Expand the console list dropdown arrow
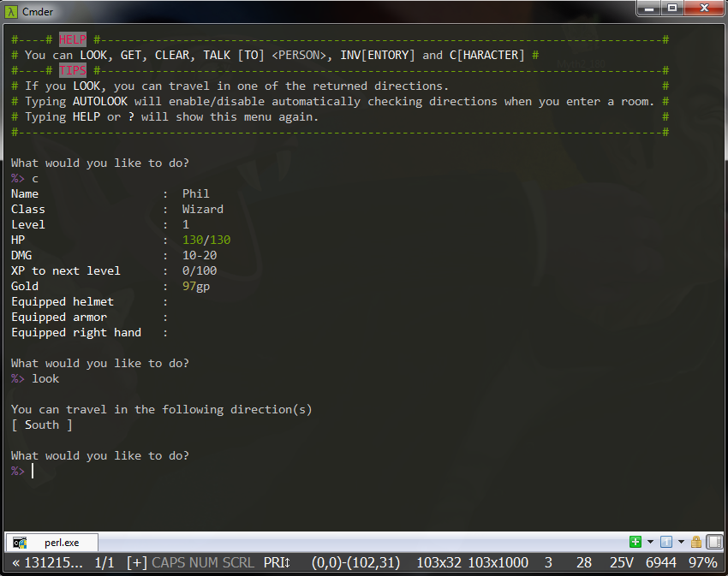The image size is (728, 576). pos(681,542)
